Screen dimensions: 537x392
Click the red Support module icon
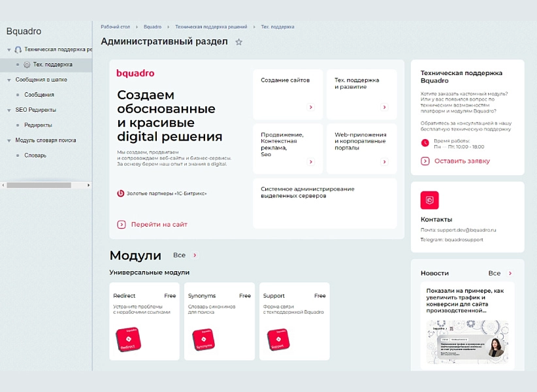(x=278, y=339)
